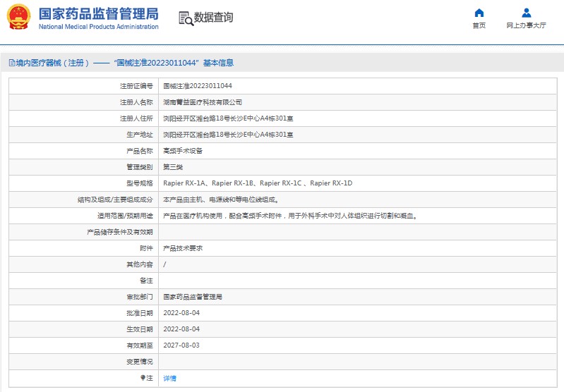564x392 pixels.
Task: Click registration number 国械注准20223011044 value
Action: tap(198, 86)
